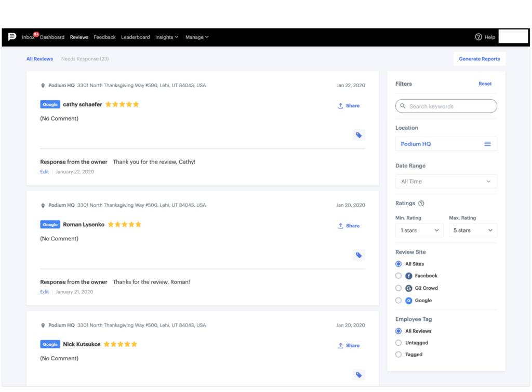Open the Max. Rating dropdown
532x392 pixels.
[473, 230]
